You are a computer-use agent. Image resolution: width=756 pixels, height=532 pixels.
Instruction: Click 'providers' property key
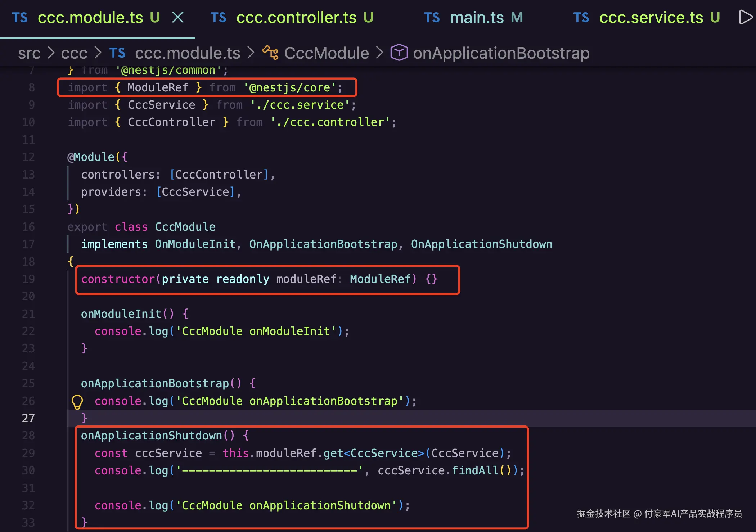click(x=111, y=192)
